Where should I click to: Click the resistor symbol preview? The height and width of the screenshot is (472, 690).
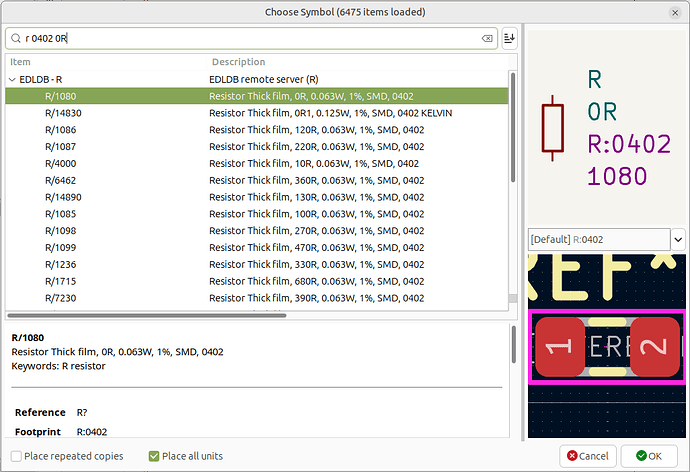pos(551,128)
